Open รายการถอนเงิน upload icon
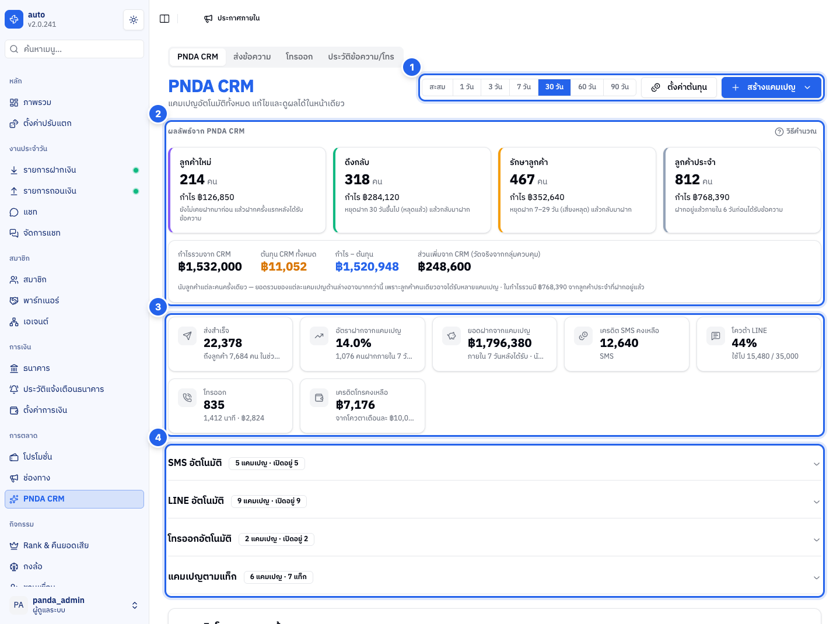The width and height of the screenshot is (840, 624). coord(14,191)
